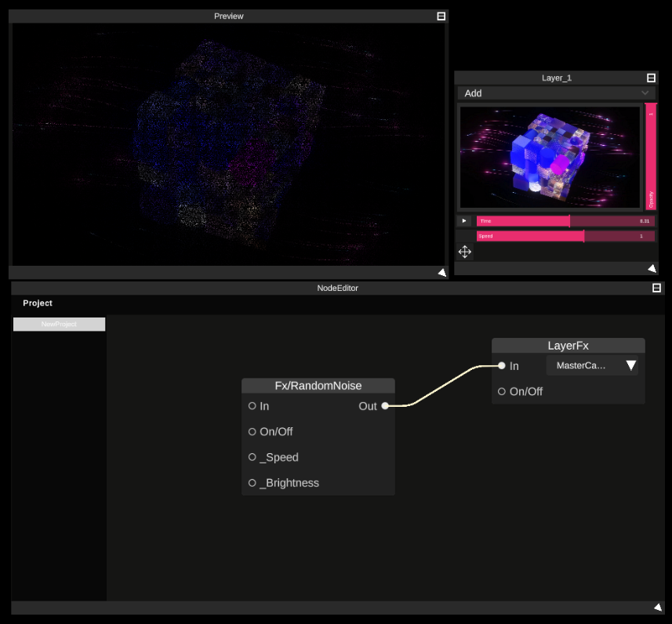Open the Add dropdown in Layer_1 panel

557,93
